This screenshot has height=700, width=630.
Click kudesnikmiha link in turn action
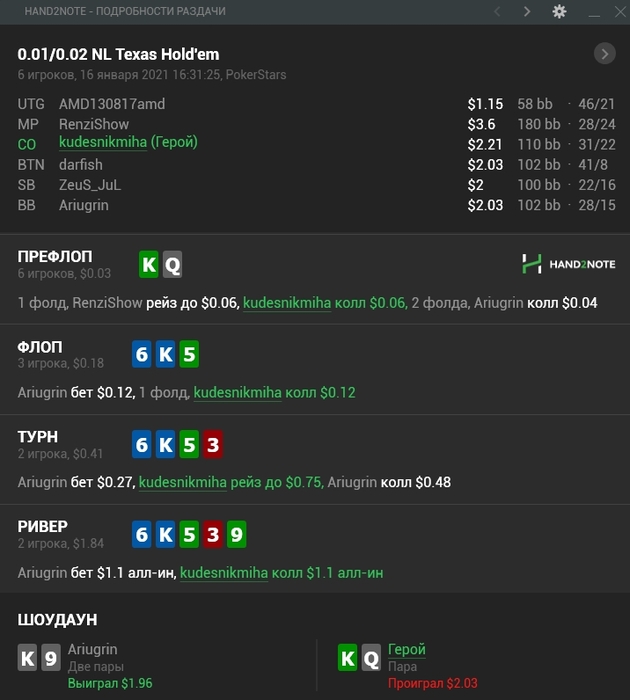pyautogui.click(x=183, y=483)
